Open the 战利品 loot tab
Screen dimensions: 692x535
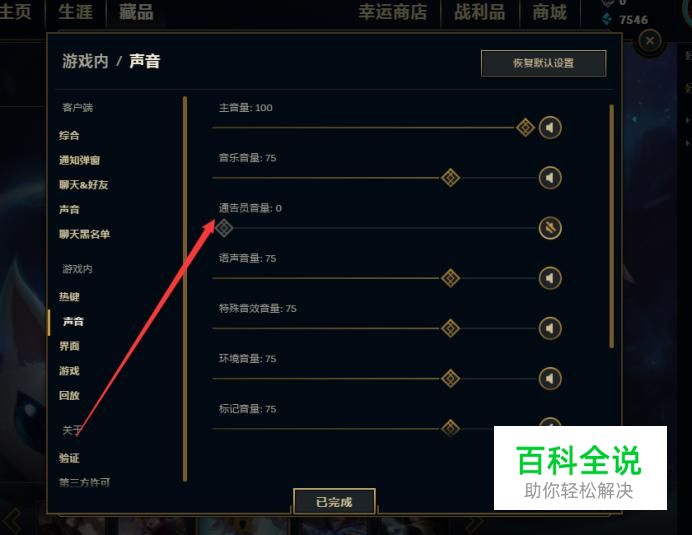point(480,12)
